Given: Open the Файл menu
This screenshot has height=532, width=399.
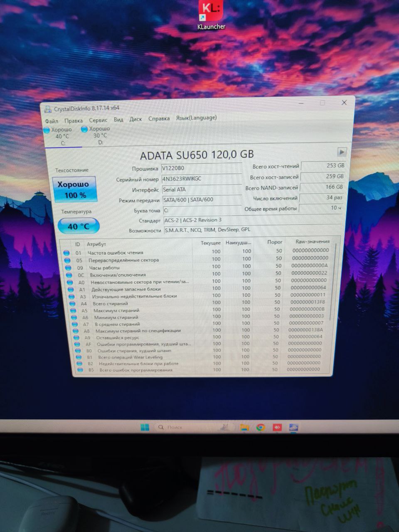Looking at the screenshot, I should pos(52,121).
